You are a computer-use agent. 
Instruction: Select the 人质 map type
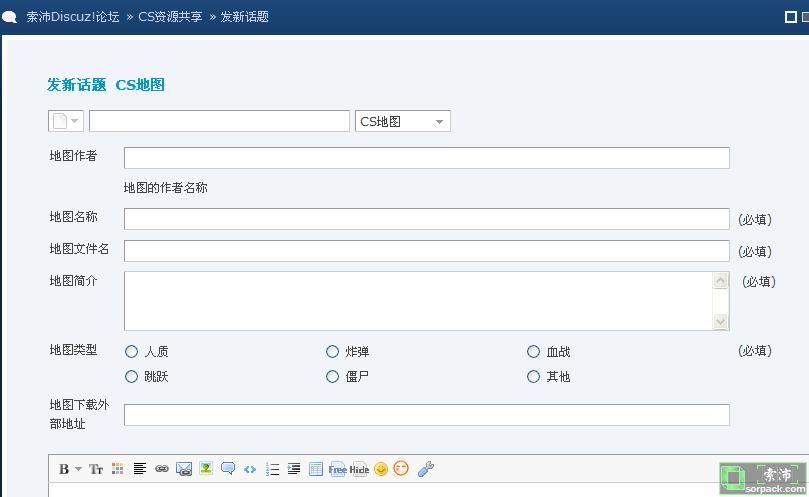132,351
